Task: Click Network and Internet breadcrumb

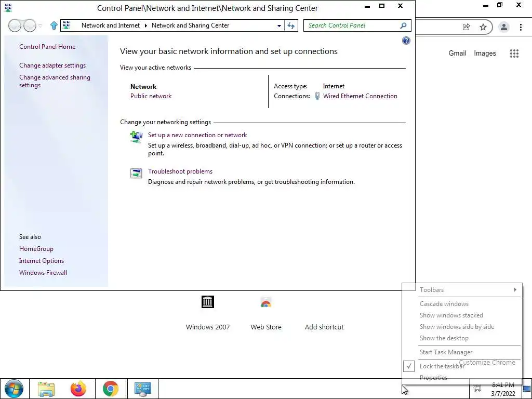Action: point(111,25)
